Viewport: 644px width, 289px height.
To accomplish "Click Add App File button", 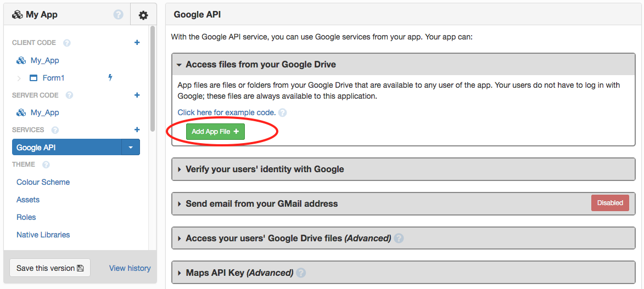I will pos(215,132).
